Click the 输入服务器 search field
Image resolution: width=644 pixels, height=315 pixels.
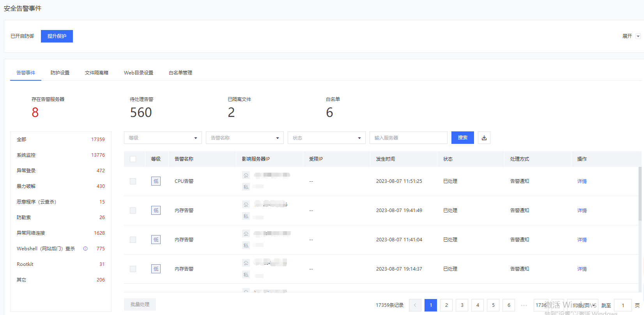pos(408,138)
